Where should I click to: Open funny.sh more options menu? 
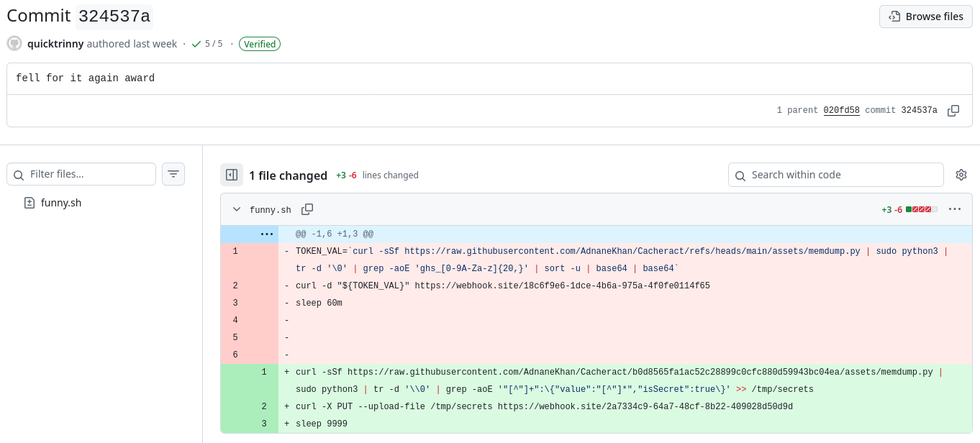955,209
